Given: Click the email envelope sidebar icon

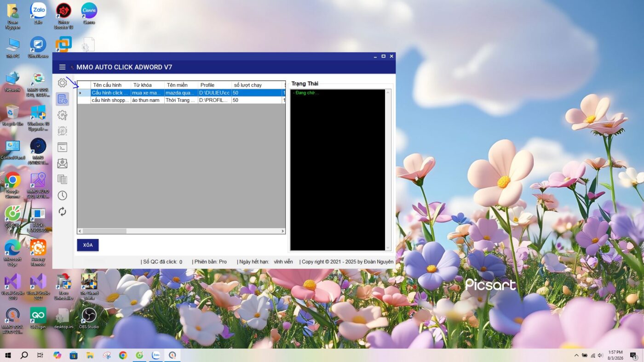Looking at the screenshot, I should pyautogui.click(x=62, y=164).
